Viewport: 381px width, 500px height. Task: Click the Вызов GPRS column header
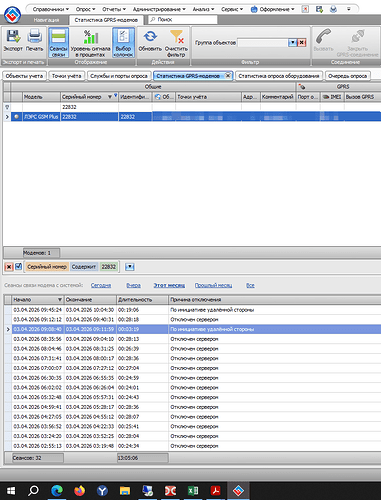click(x=362, y=97)
